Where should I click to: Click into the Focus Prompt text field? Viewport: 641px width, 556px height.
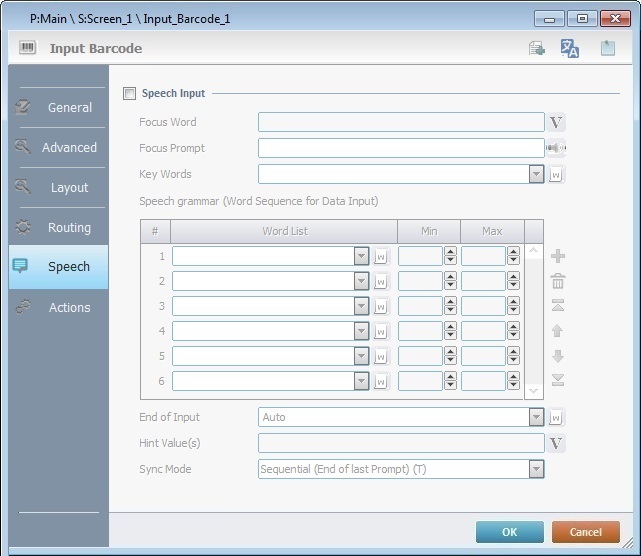tap(400, 148)
